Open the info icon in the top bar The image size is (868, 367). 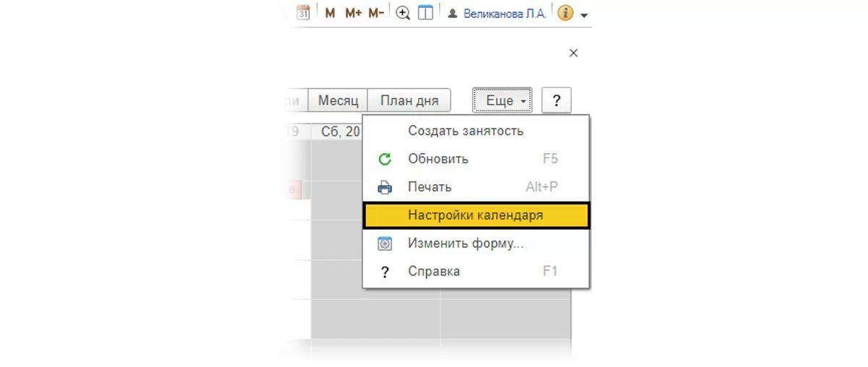click(566, 13)
